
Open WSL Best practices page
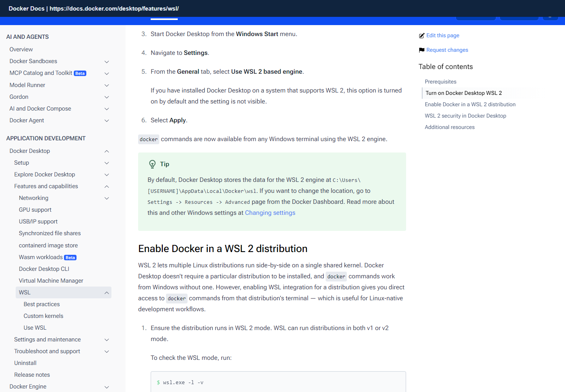click(42, 304)
